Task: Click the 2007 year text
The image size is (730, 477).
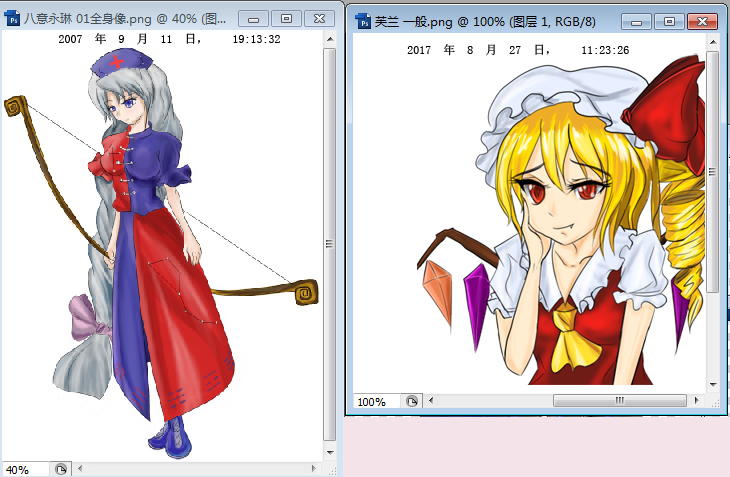Action: (x=70, y=39)
